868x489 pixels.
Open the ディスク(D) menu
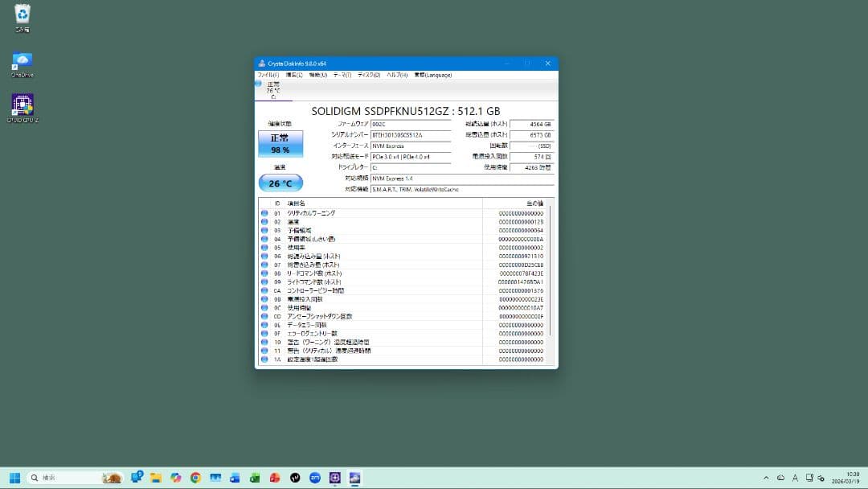[369, 75]
